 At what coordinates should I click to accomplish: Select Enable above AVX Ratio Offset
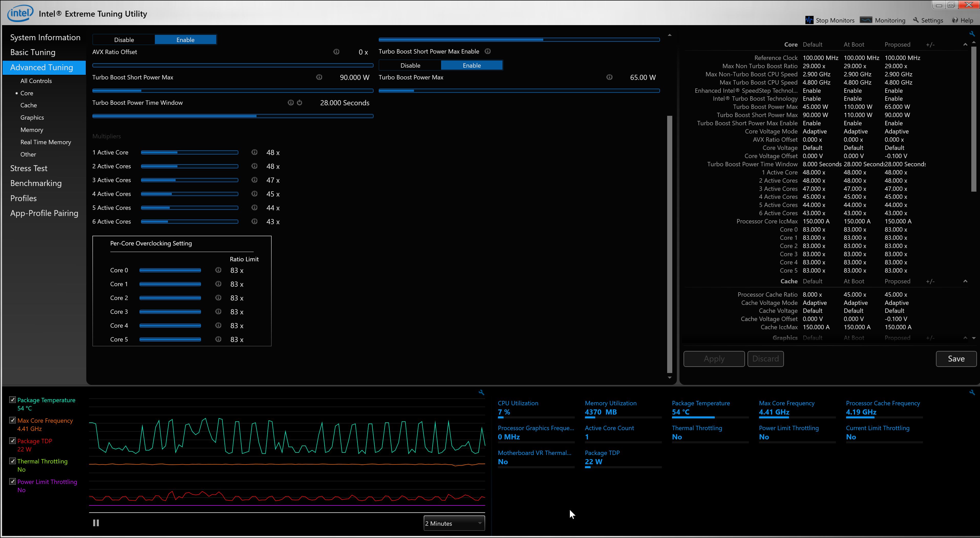click(185, 40)
